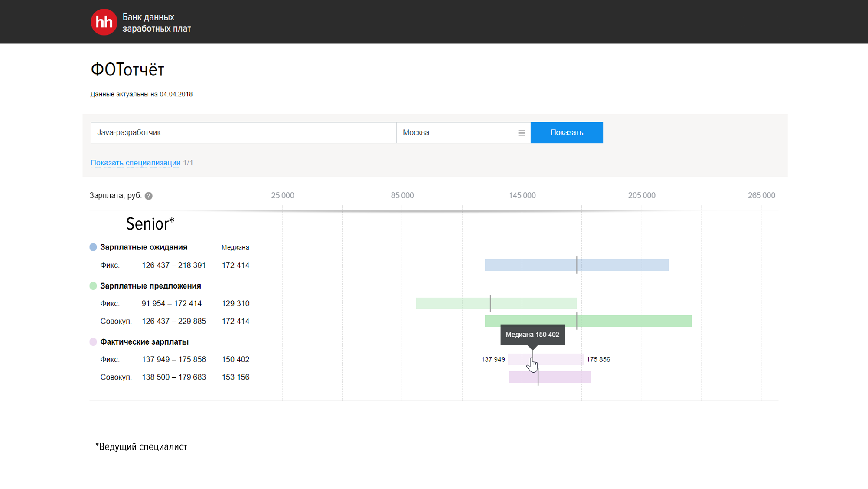Click the Медиана 150 402 tooltip
Viewport: 868px width, 489px height.
(x=532, y=335)
